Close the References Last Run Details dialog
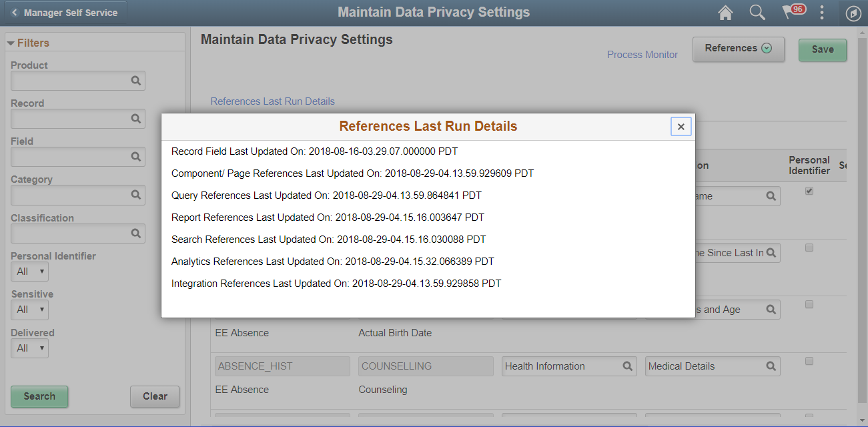 pos(681,127)
